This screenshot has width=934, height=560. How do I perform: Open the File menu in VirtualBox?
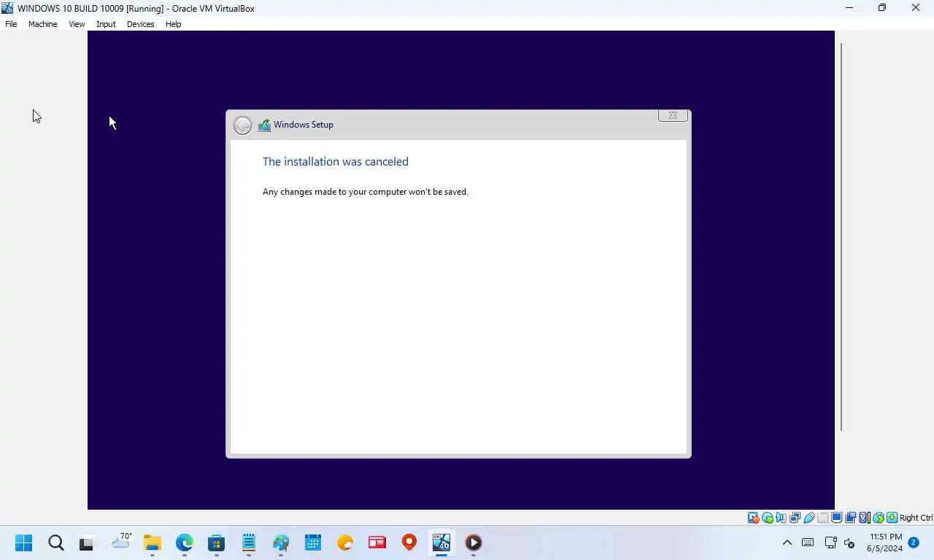click(x=11, y=24)
